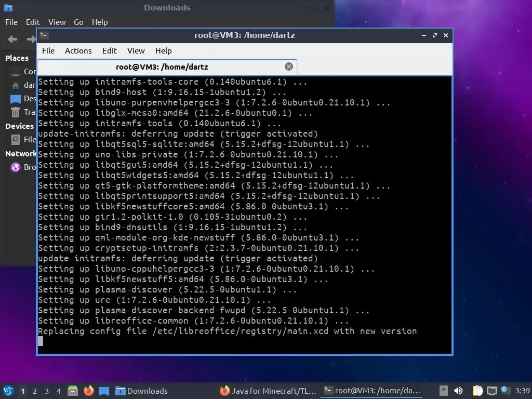Maximize the terminal window
This screenshot has width=532, height=399.
click(435, 35)
